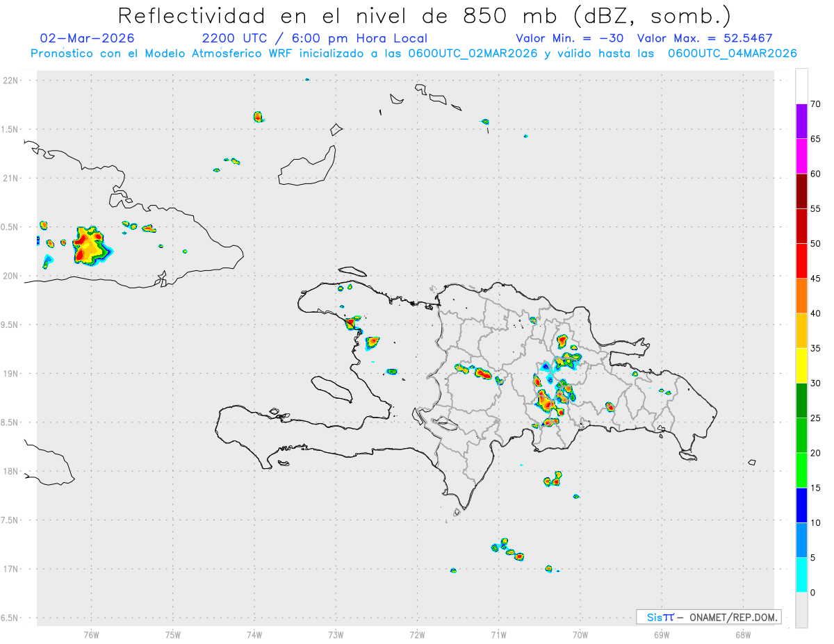834x644 pixels.
Task: Click the '18N' latitude label
Action: point(12,471)
